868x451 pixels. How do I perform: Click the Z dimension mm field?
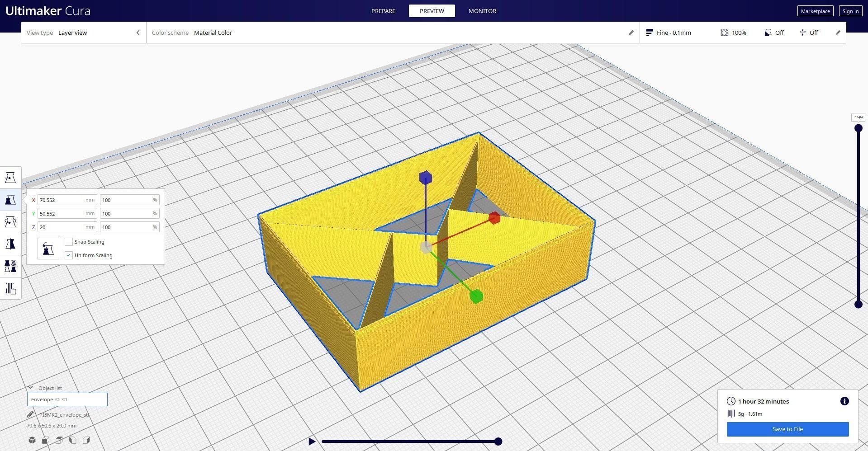point(67,227)
